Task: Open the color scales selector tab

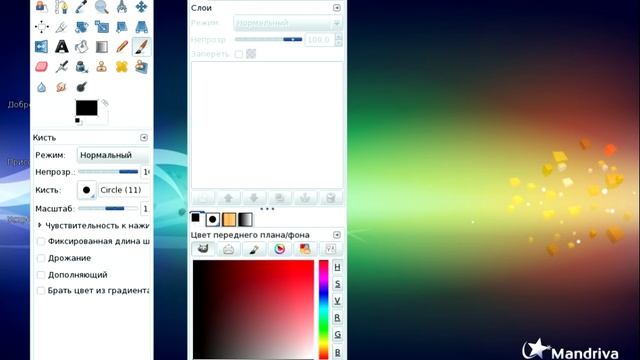Action: click(x=331, y=249)
